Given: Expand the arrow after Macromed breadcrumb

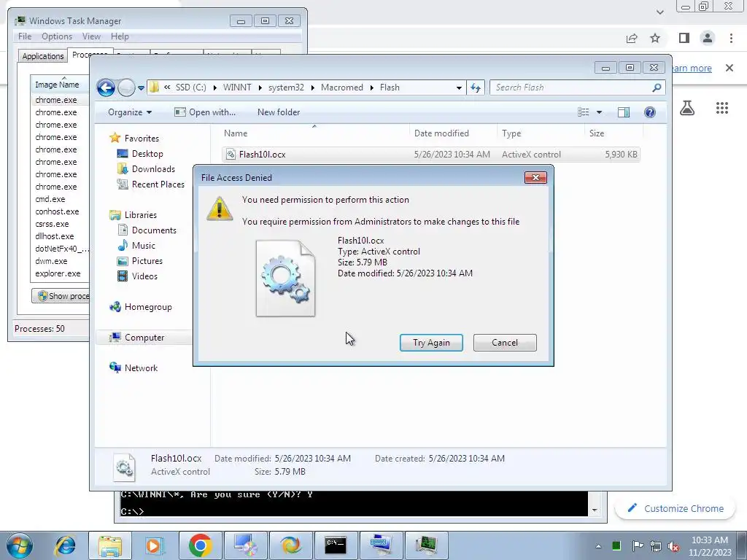Looking at the screenshot, I should [x=371, y=87].
